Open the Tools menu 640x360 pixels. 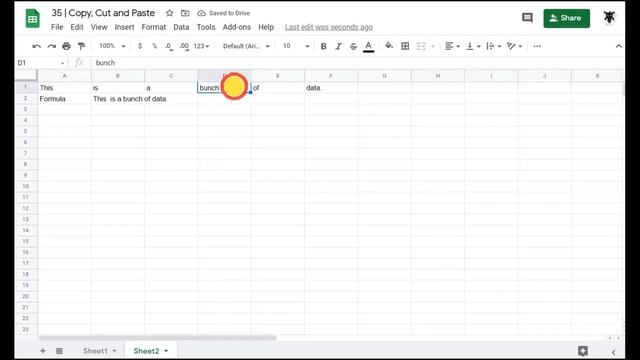click(206, 27)
